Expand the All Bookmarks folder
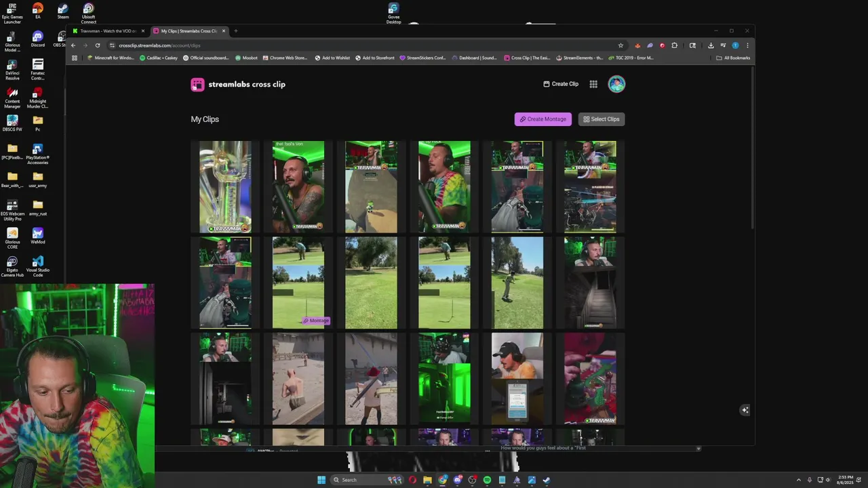 [733, 58]
